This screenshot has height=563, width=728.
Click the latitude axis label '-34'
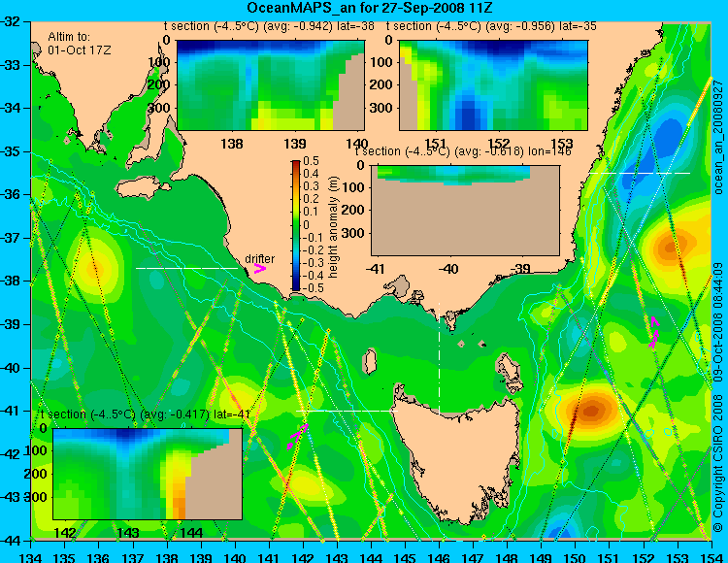pyautogui.click(x=11, y=108)
